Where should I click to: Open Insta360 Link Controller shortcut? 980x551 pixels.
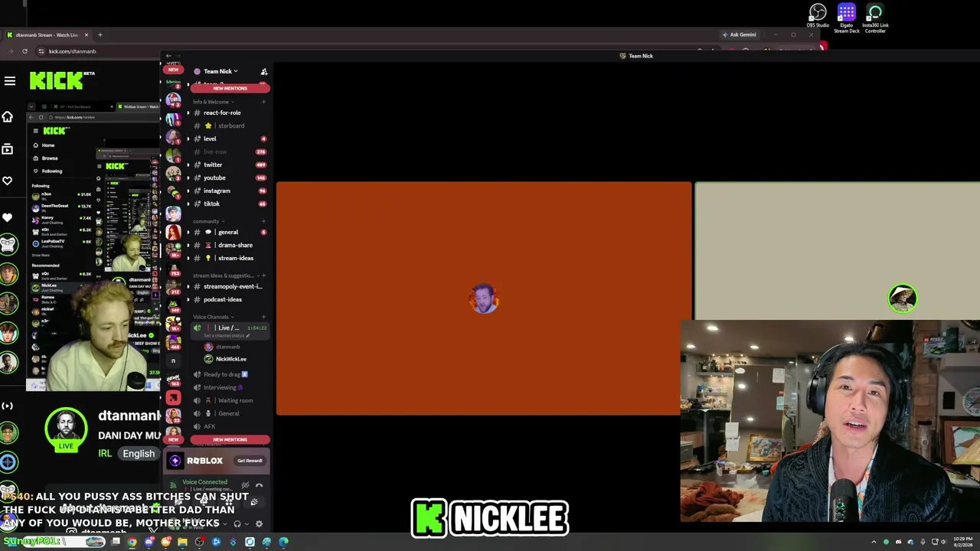coord(875,18)
